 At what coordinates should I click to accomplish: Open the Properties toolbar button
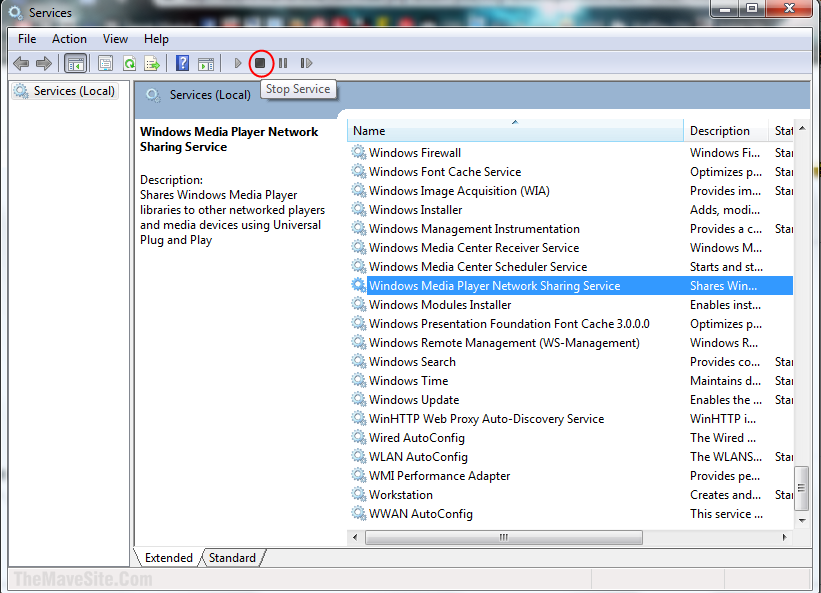(105, 64)
